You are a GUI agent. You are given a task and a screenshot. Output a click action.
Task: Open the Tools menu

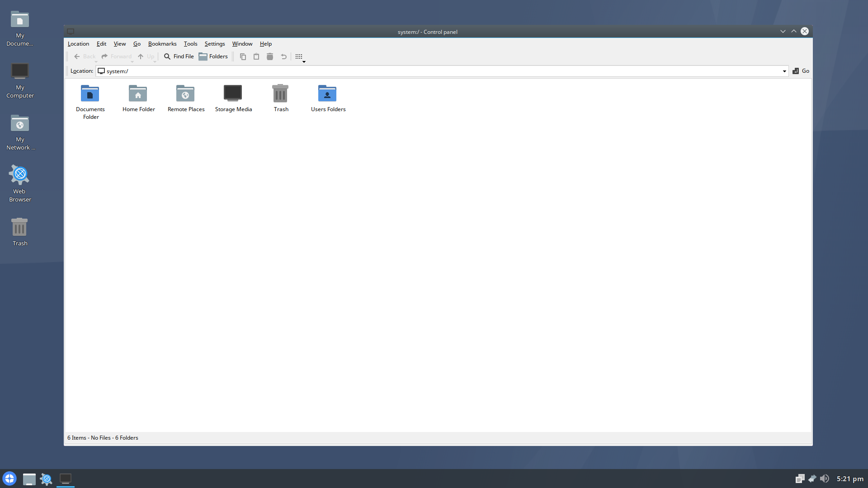coord(190,44)
